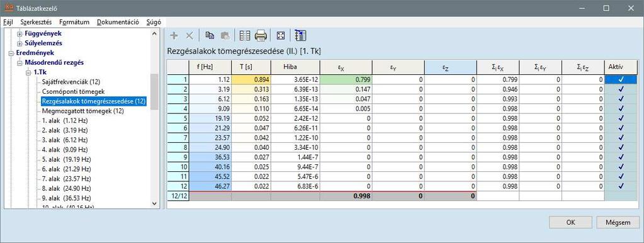The image size is (644, 243).
Task: Select the Hiba cell 3.65E-12
Action: (x=295, y=79)
